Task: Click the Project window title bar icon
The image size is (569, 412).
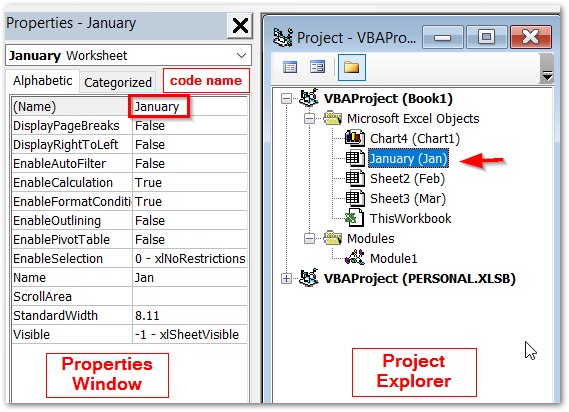Action: tap(283, 37)
